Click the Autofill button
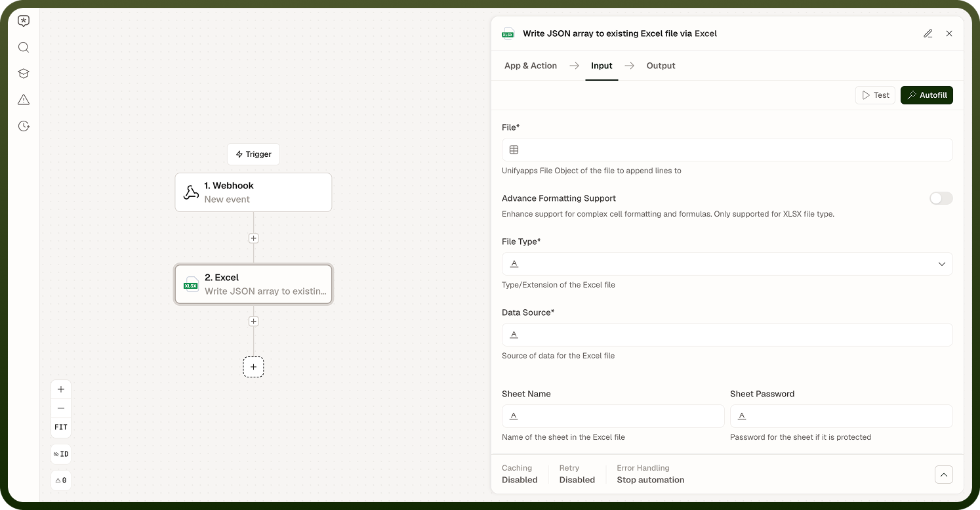This screenshot has height=510, width=980. [927, 95]
